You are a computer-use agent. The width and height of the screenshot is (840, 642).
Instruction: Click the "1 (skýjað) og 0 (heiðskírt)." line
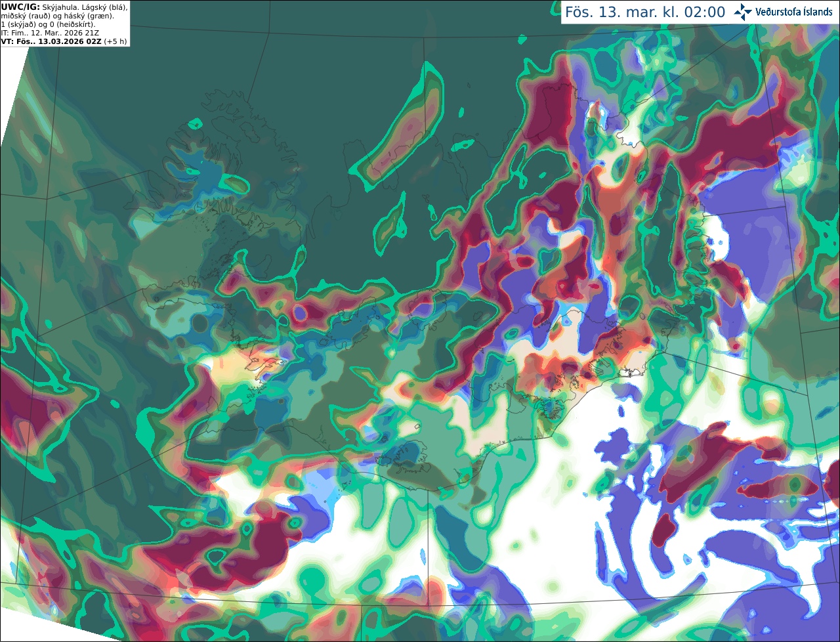(48, 24)
